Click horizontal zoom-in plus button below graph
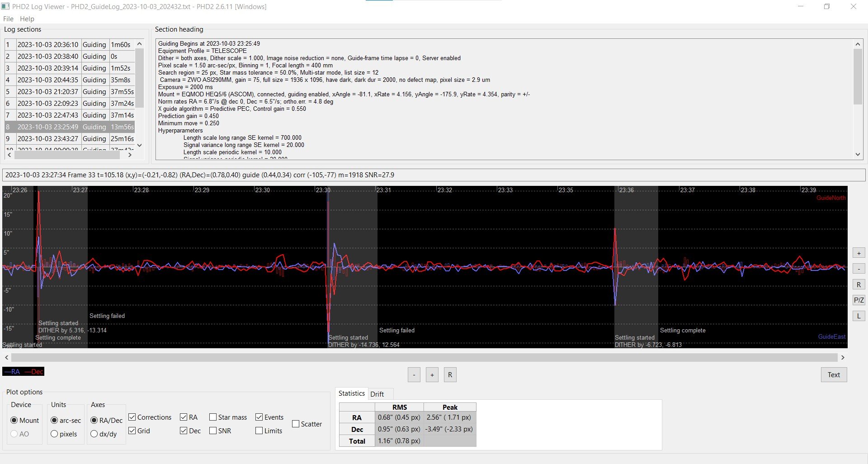The image size is (868, 464). [432, 375]
